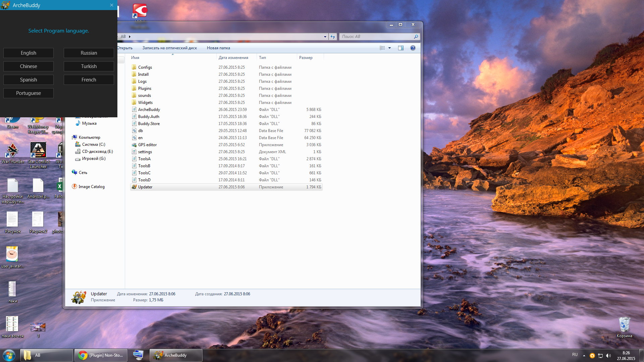
Task: Expand the view options dropdown arrow
Action: pyautogui.click(x=390, y=48)
